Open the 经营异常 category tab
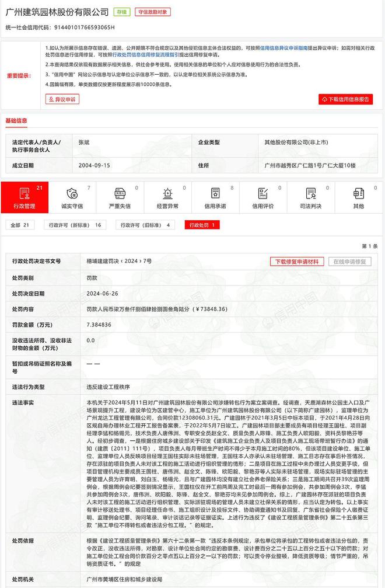This screenshot has height=588, width=385. pyautogui.click(x=167, y=197)
